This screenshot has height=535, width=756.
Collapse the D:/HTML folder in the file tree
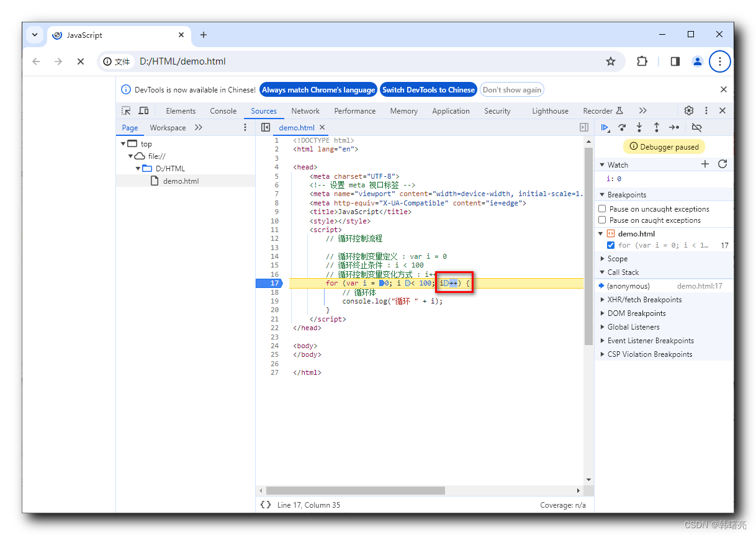pyautogui.click(x=138, y=168)
